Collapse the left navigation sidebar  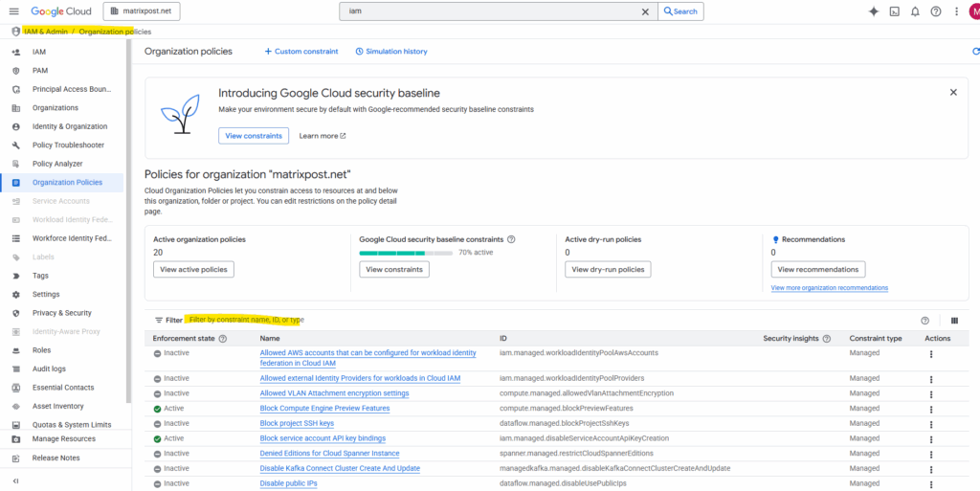click(x=15, y=480)
